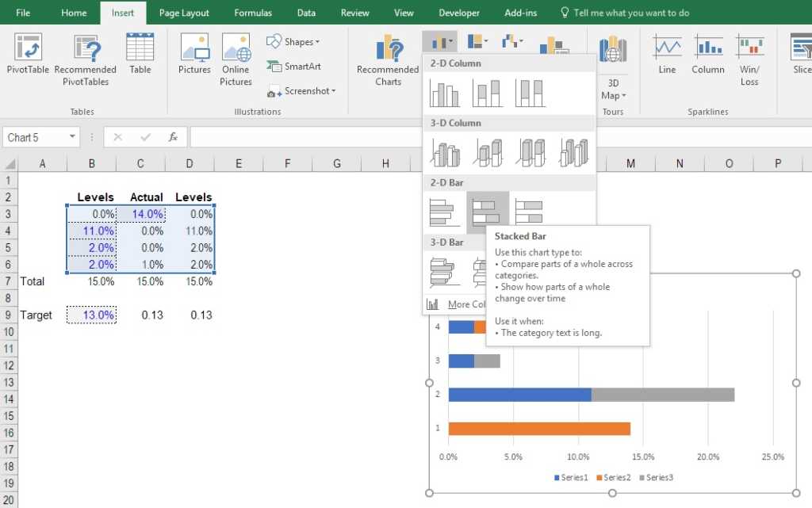The image size is (812, 508).
Task: Click the Insert Function fx button
Action: (x=173, y=137)
